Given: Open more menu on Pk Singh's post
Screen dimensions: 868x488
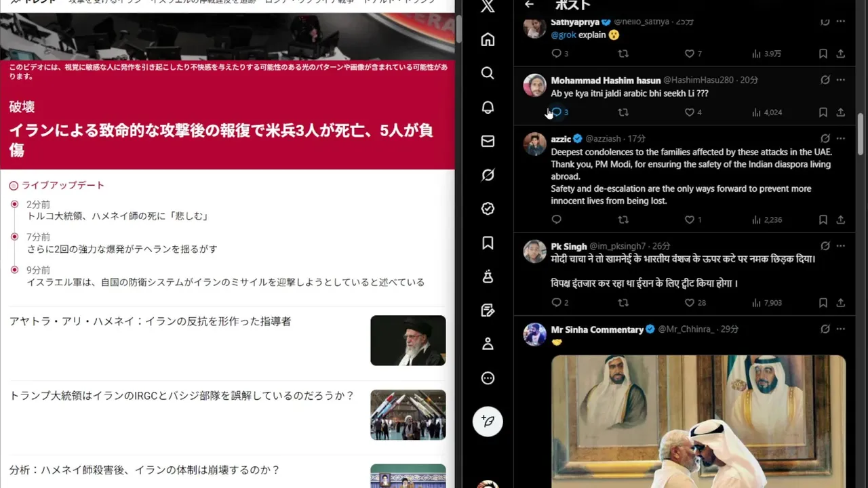Looking at the screenshot, I should [x=842, y=246].
